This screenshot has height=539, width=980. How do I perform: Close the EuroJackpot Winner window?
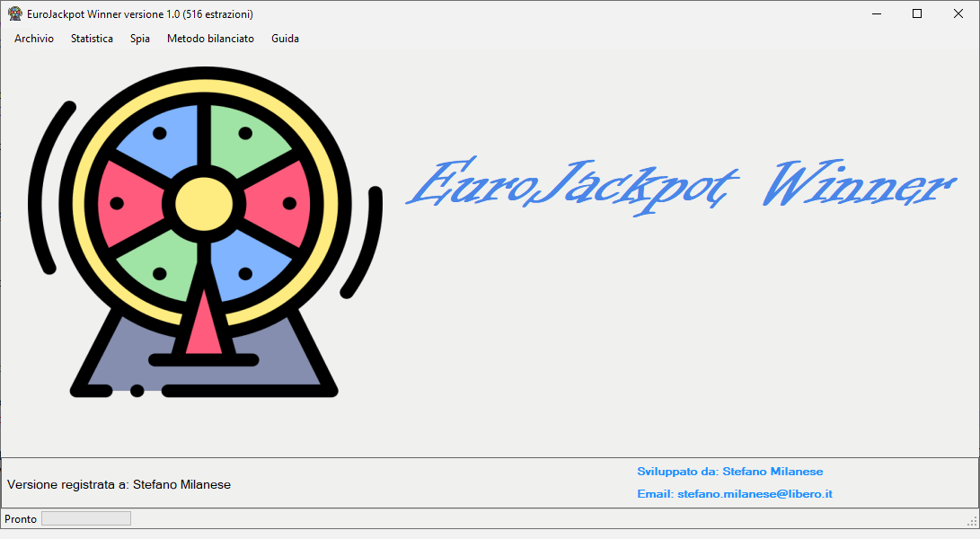[958, 13]
